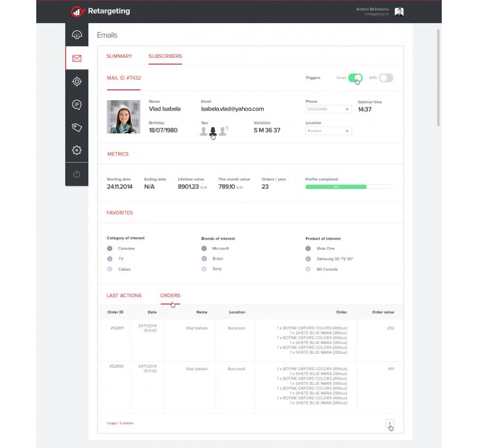Click the Order ID column header
The image size is (478, 448).
[x=115, y=312]
